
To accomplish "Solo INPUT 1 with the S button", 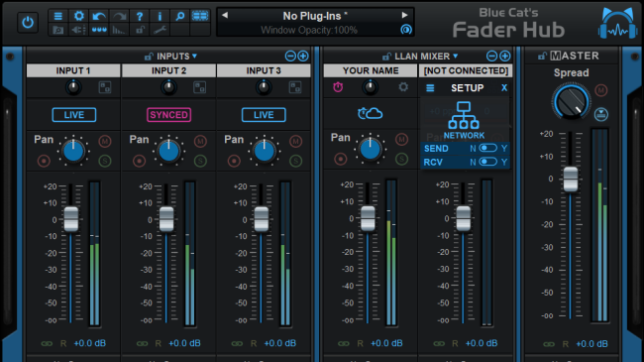I will [105, 161].
